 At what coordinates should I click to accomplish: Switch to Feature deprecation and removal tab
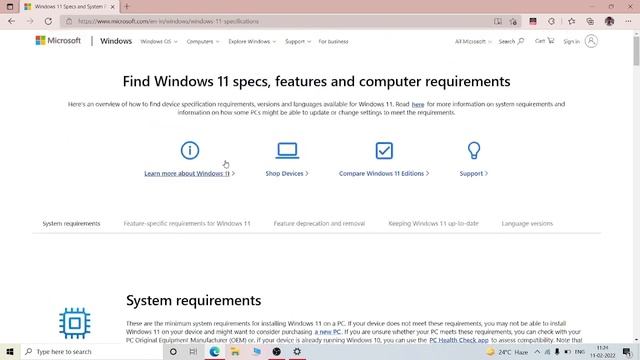(x=319, y=224)
